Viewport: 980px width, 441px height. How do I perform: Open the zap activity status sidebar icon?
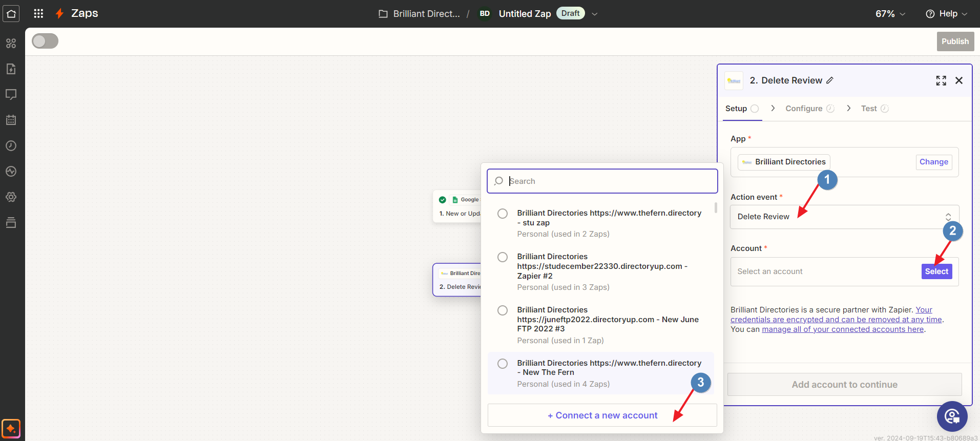(x=11, y=172)
